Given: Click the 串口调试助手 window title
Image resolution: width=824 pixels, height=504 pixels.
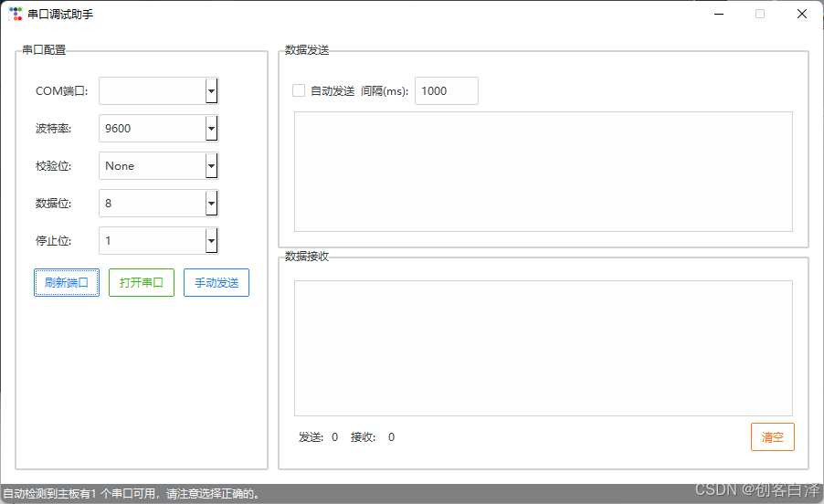Looking at the screenshot, I should coord(60,15).
